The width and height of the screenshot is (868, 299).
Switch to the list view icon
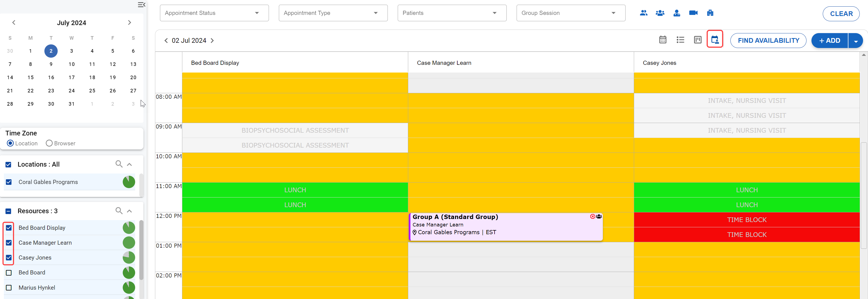680,40
